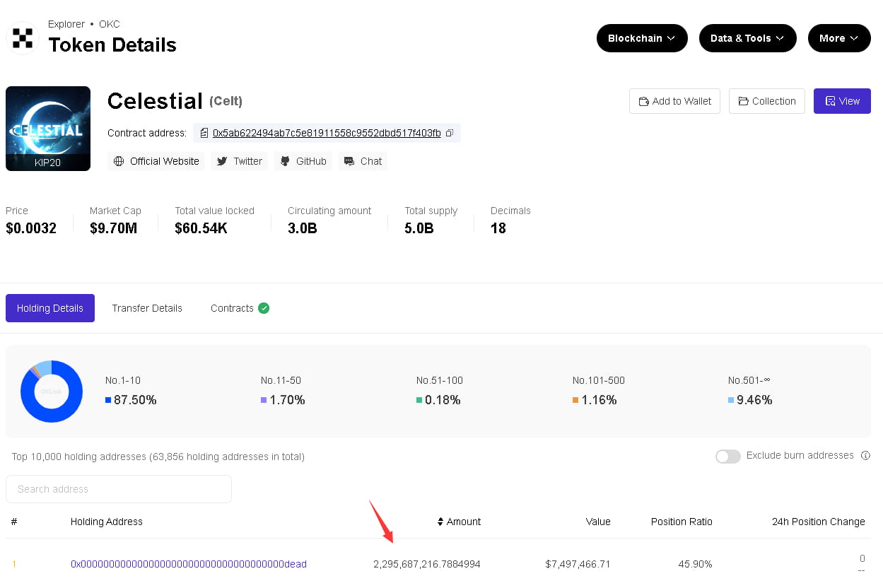The width and height of the screenshot is (883, 588).
Task: Click the Collection button
Action: (x=767, y=101)
